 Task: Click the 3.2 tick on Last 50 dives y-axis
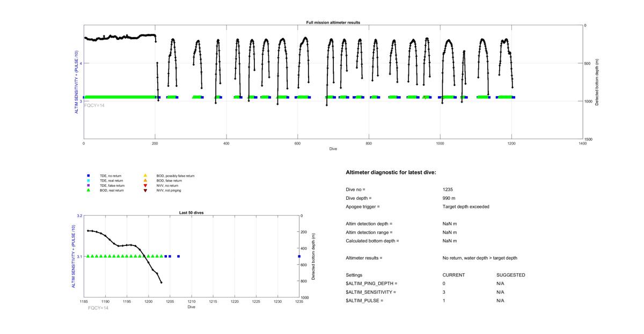tap(79, 216)
